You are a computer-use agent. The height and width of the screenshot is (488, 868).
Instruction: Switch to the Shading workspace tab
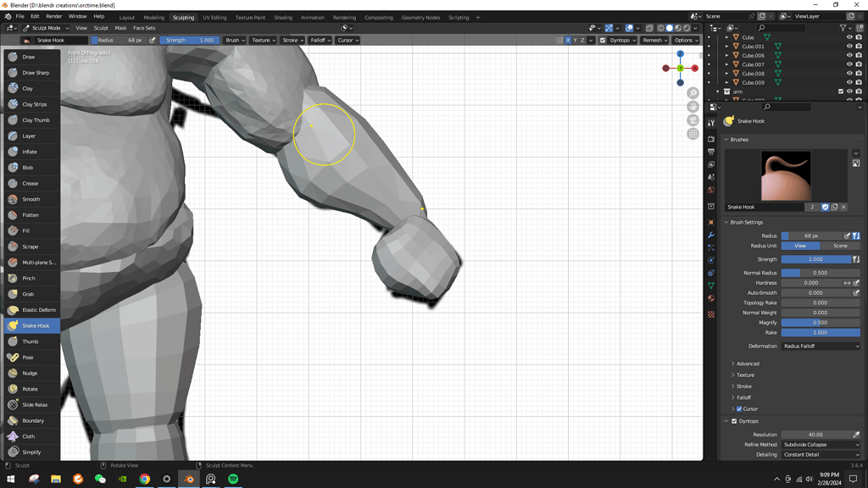pyautogui.click(x=283, y=16)
